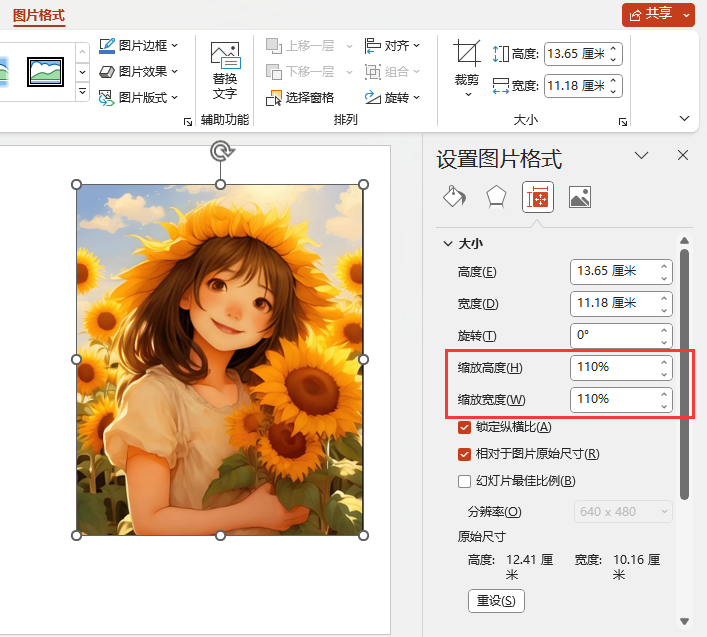Click the 重设(S) reset button

pyautogui.click(x=496, y=601)
